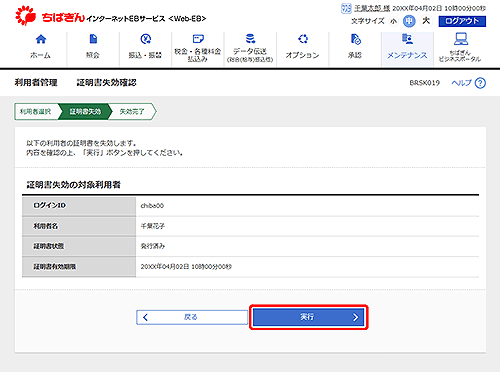
Task: Click the ホーム menu label
Action: (x=40, y=55)
